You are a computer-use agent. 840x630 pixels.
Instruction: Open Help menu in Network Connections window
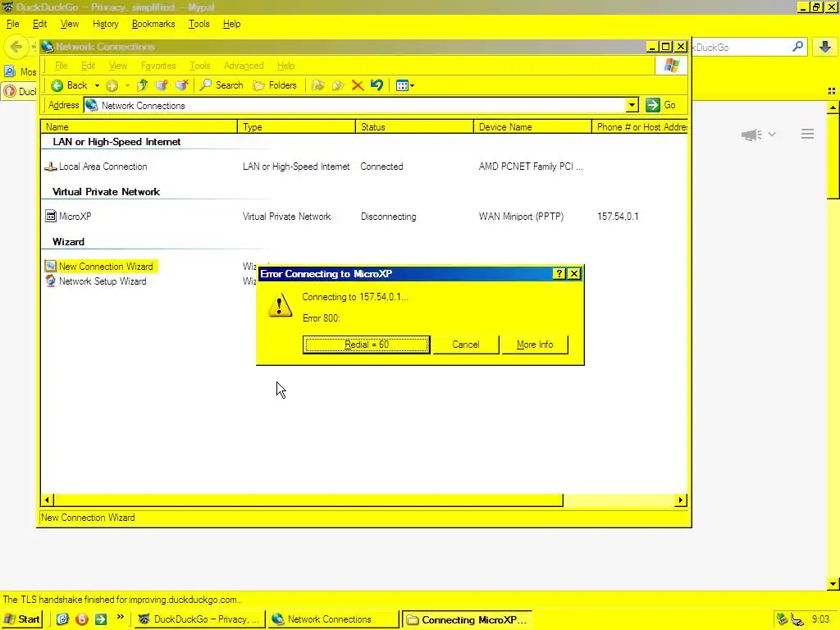coord(285,66)
